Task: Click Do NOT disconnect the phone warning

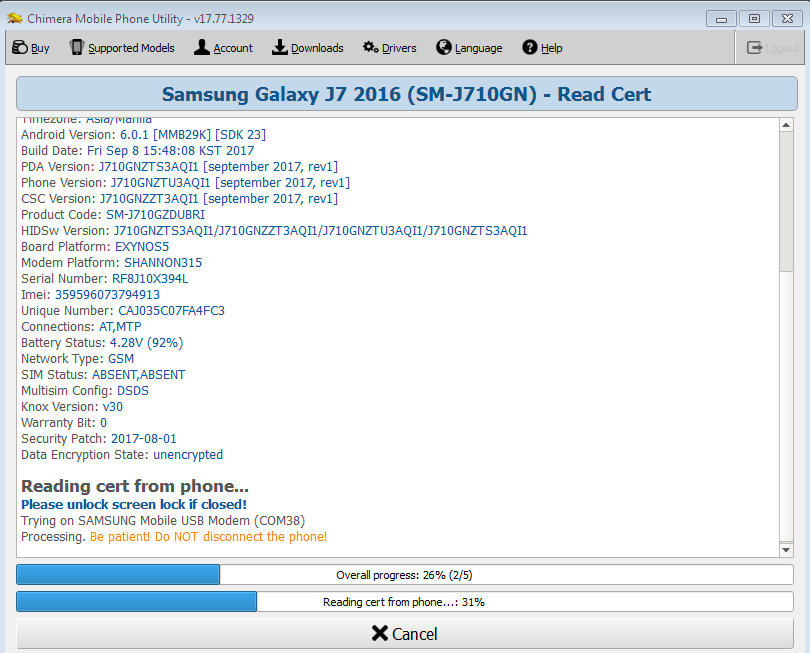Action: click(x=241, y=537)
